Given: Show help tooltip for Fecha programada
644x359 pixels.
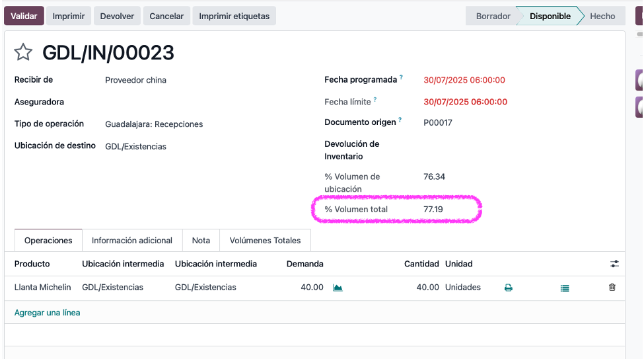Looking at the screenshot, I should 402,77.
